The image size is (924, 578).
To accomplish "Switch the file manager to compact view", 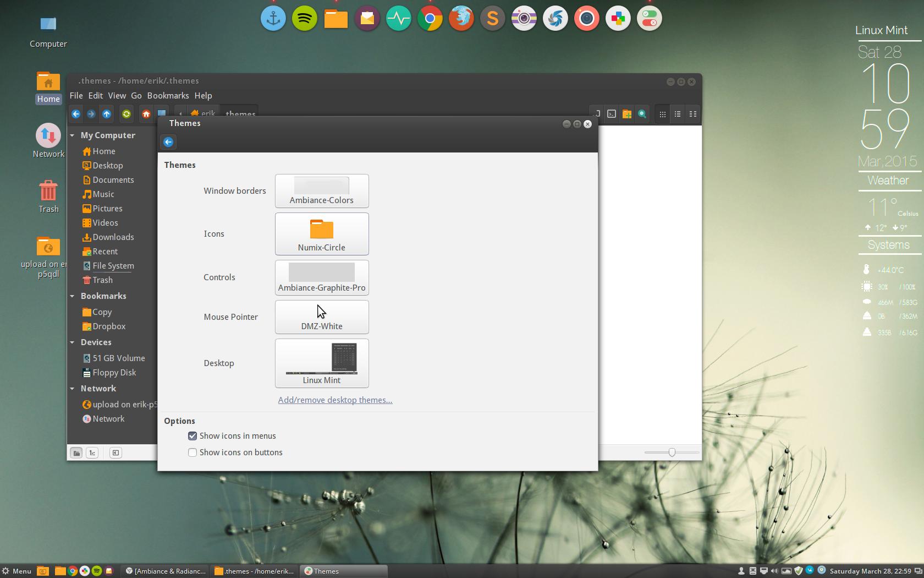I will coord(693,114).
